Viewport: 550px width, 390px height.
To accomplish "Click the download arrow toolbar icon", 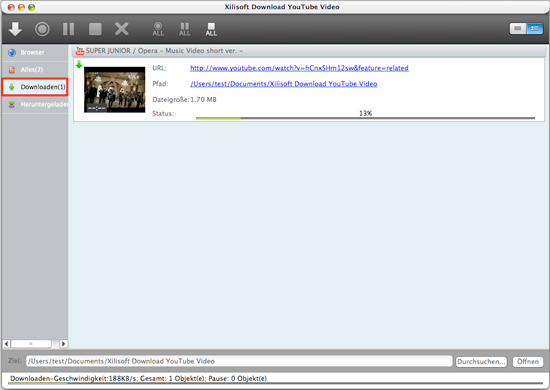I will point(15,29).
